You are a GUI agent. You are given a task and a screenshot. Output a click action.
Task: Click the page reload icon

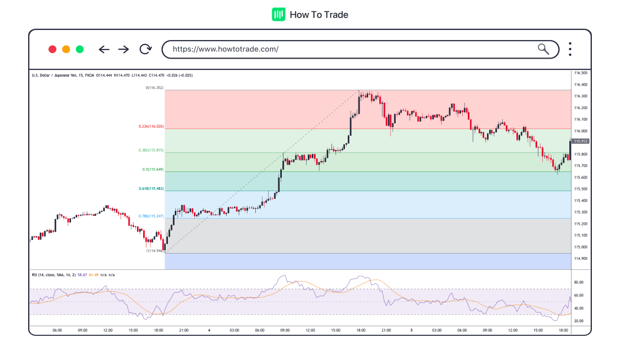click(x=145, y=50)
